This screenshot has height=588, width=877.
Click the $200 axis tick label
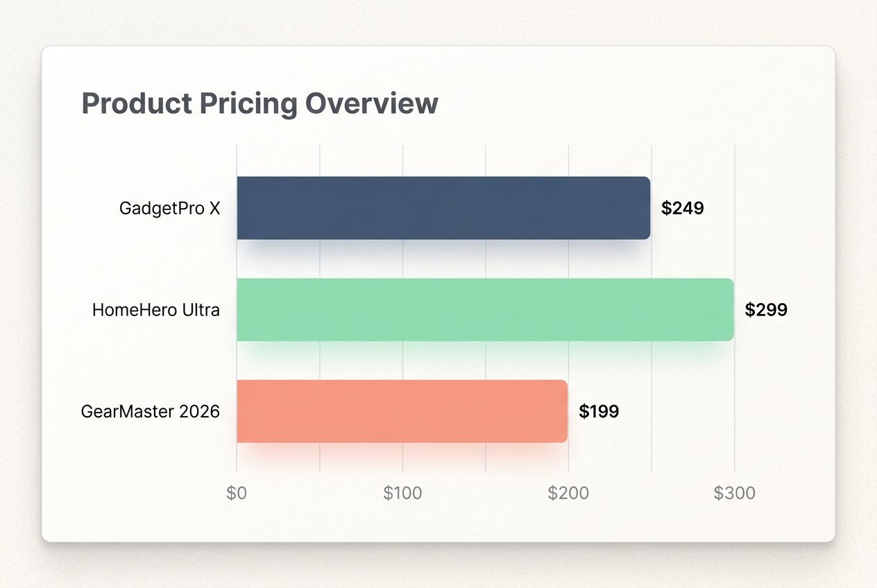point(568,494)
